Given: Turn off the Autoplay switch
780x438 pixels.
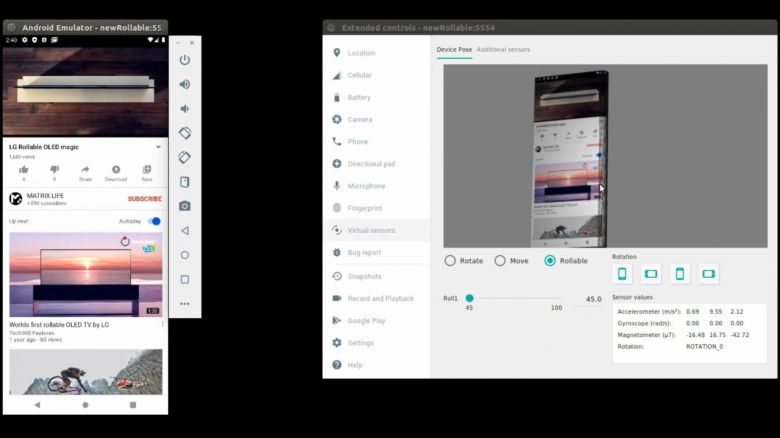Looking at the screenshot, I should (x=154, y=221).
